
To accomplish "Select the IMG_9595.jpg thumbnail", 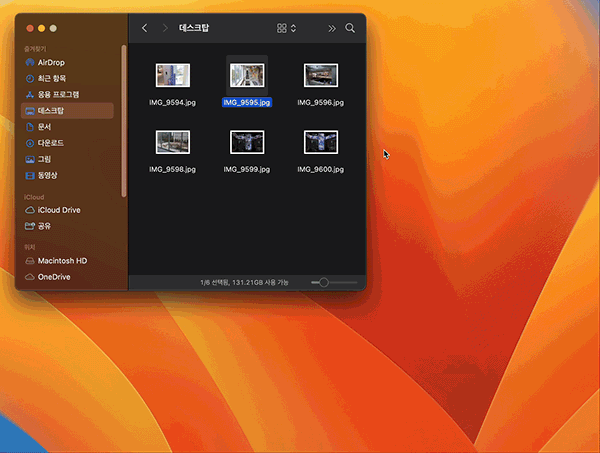I will pos(247,75).
